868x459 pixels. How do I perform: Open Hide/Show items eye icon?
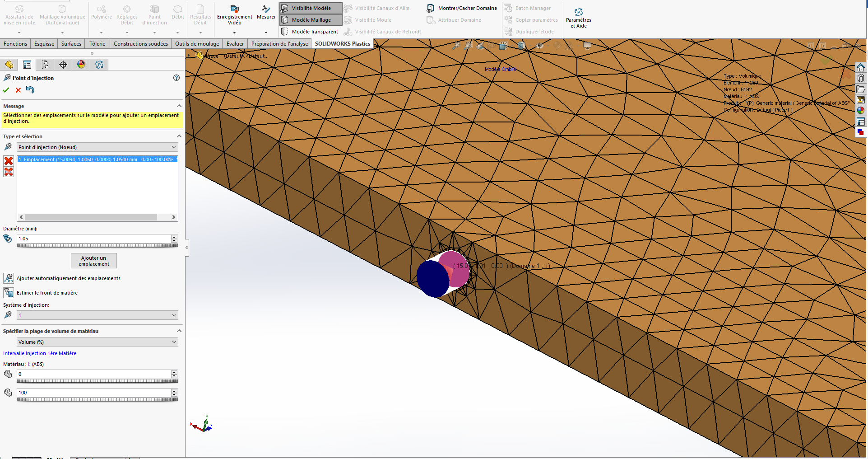(x=539, y=46)
